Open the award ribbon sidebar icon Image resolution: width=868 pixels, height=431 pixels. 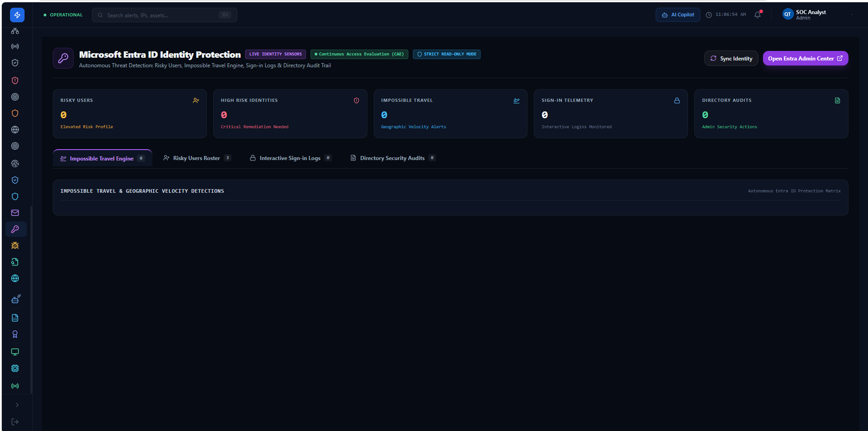coord(15,334)
